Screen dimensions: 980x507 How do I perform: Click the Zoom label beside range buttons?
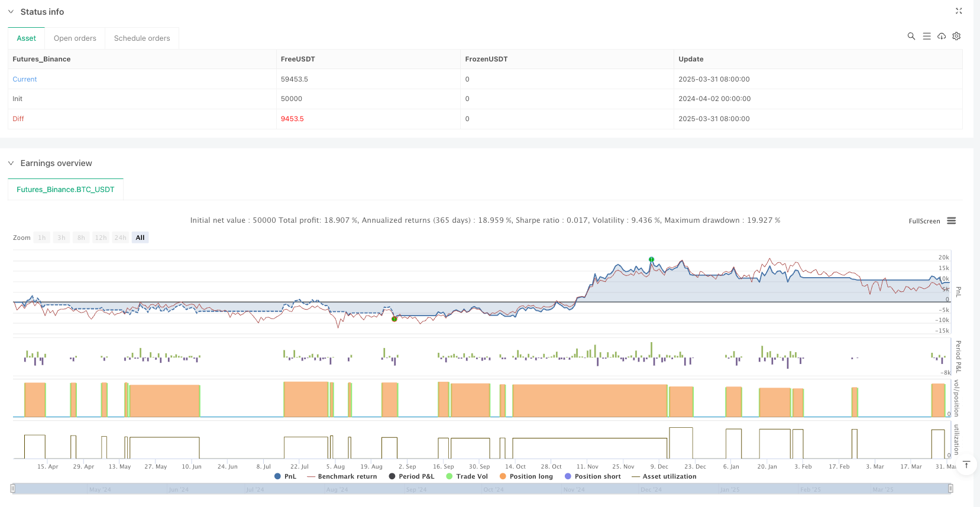(x=22, y=238)
